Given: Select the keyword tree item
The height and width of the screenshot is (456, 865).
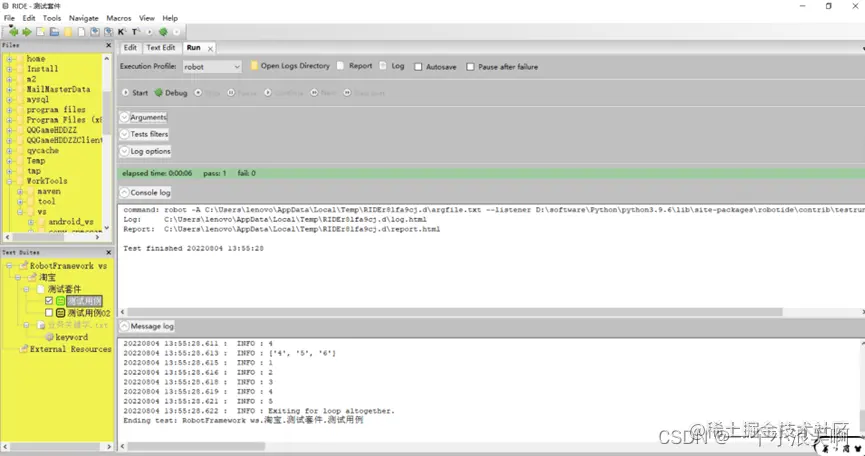Looking at the screenshot, I should click(x=71, y=337).
